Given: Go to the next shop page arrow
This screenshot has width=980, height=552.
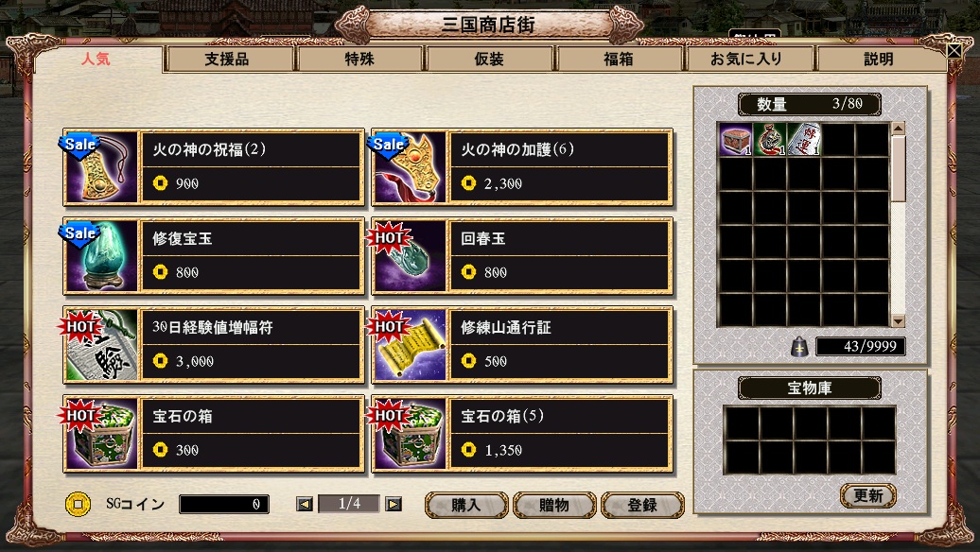Looking at the screenshot, I should point(394,504).
